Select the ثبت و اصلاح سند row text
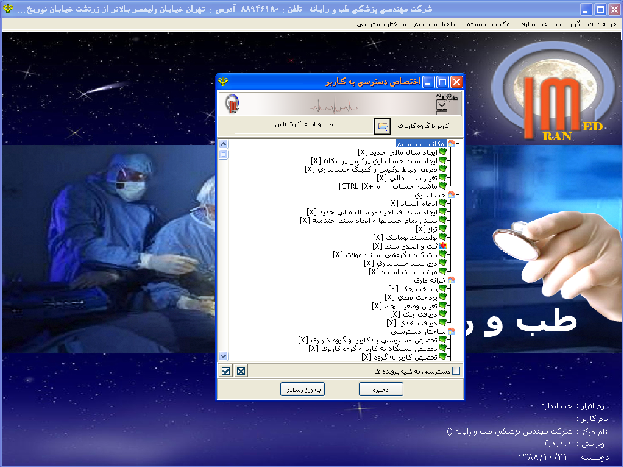 405,246
